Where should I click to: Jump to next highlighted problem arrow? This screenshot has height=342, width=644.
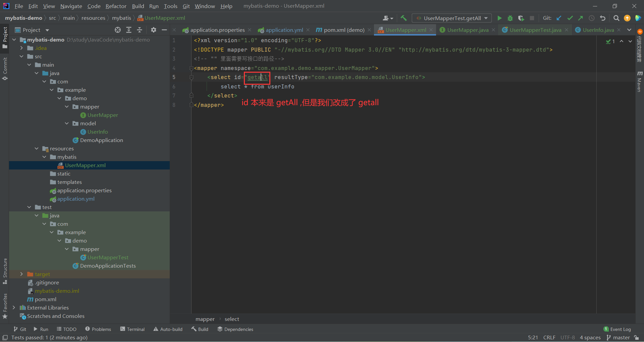click(630, 41)
